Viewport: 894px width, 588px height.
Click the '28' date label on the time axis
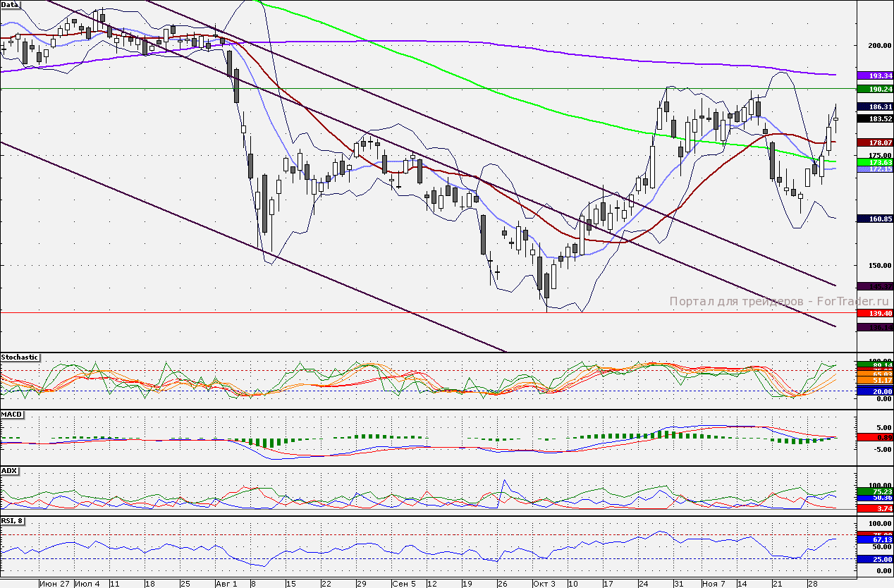(812, 584)
